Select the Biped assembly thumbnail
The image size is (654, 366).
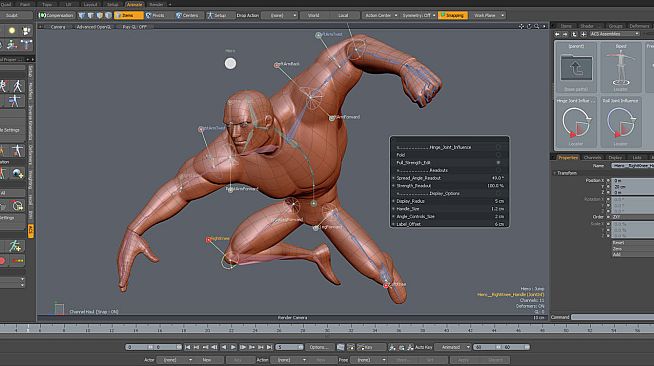[x=621, y=67]
